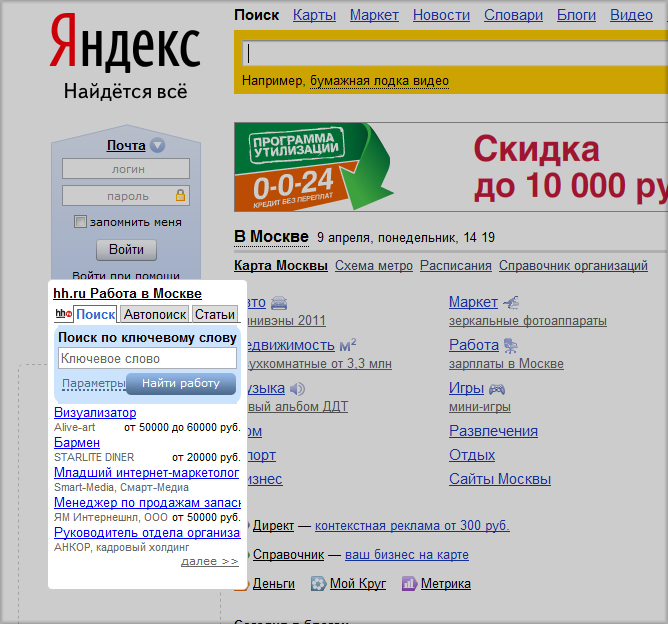Expand the Почта dropdown arrow

click(x=157, y=146)
